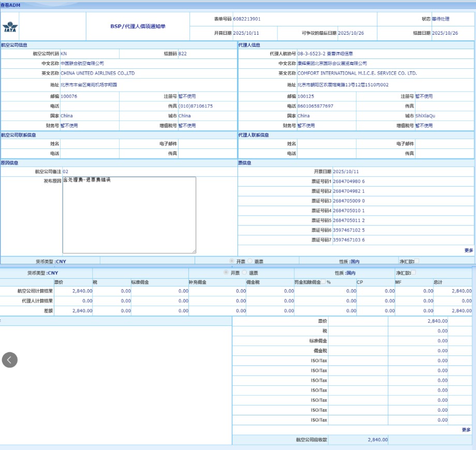Click the 等待处理 status value
476x450 pixels.
pyautogui.click(x=440, y=19)
